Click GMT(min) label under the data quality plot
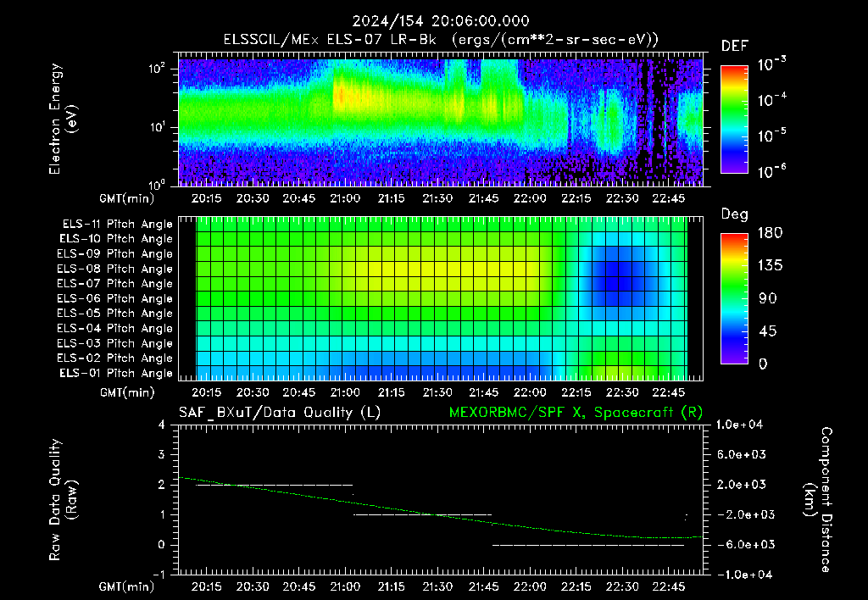Image resolution: width=868 pixels, height=600 pixels. (x=127, y=586)
